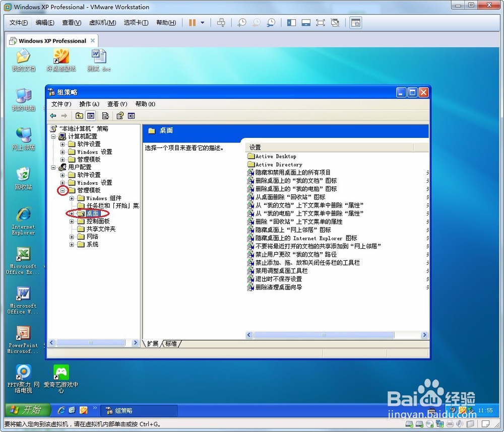Image resolution: width=504 pixels, height=432 pixels.
Task: Click the Help toolbar icon in Group Policy
Action: click(120, 116)
